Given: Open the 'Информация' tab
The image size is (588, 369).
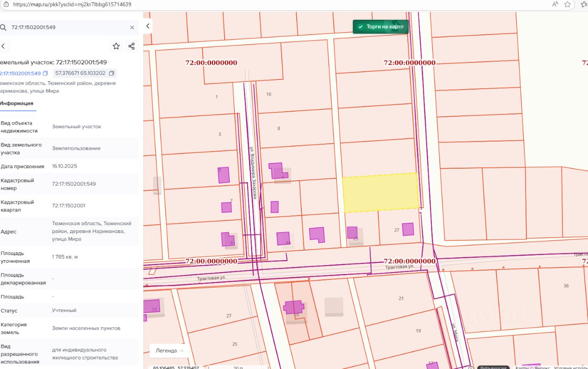Looking at the screenshot, I should [17, 103].
